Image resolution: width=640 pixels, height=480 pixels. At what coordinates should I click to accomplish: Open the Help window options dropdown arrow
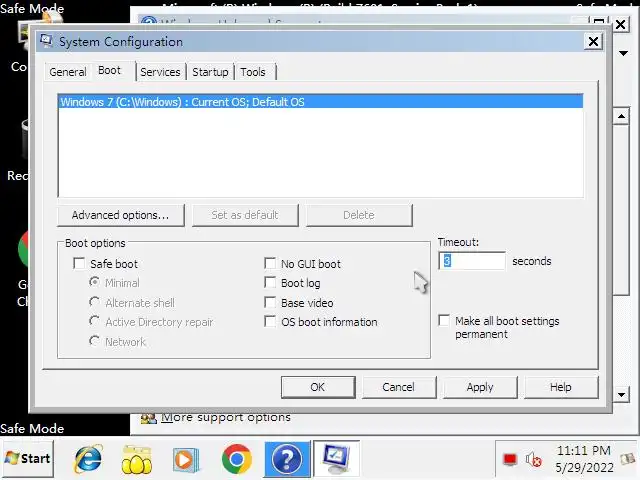click(623, 53)
